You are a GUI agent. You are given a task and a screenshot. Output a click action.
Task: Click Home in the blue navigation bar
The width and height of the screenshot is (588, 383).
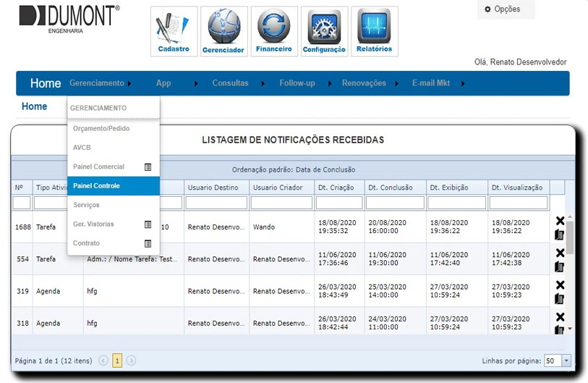click(46, 83)
